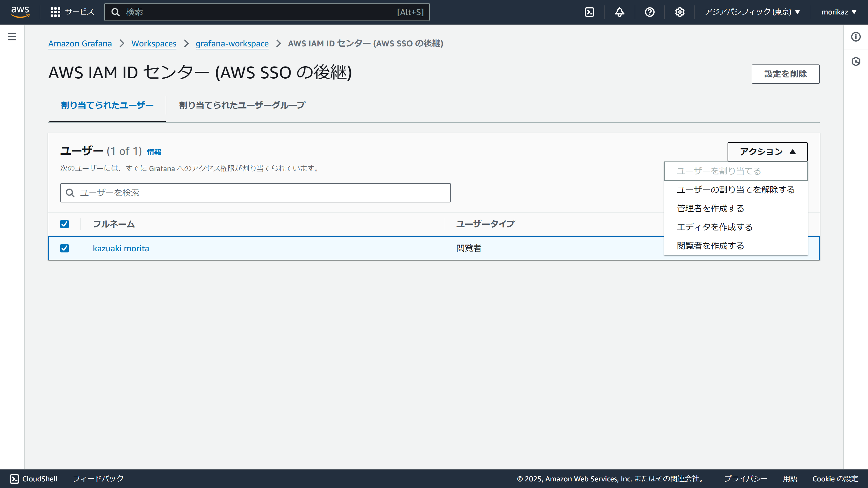
Task: Open the kazuaki morita user link
Action: 121,248
